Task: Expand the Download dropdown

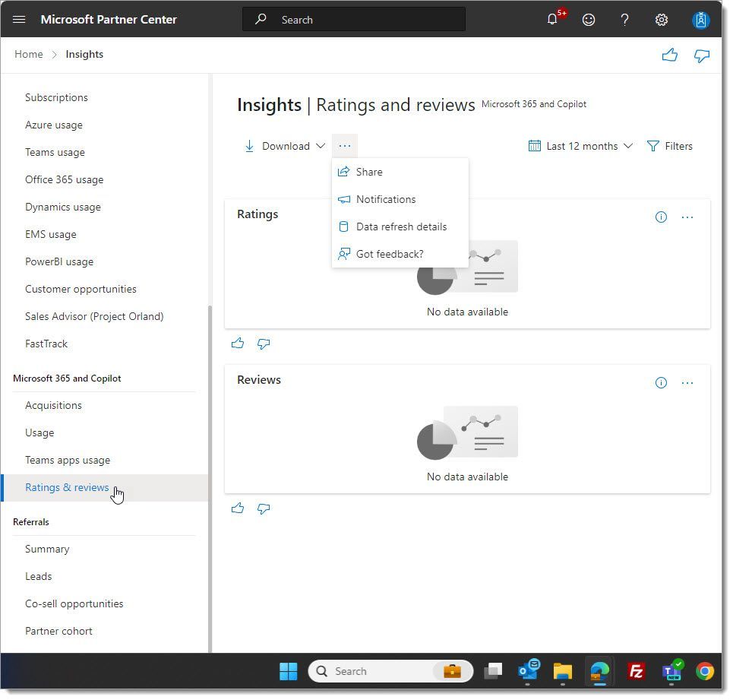Action: 285,146
